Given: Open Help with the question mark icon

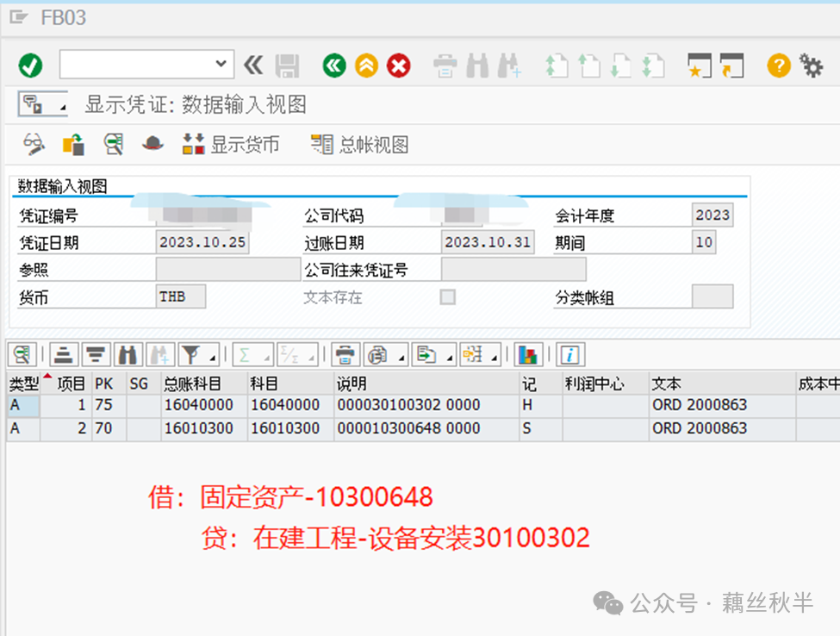Looking at the screenshot, I should pos(778,65).
